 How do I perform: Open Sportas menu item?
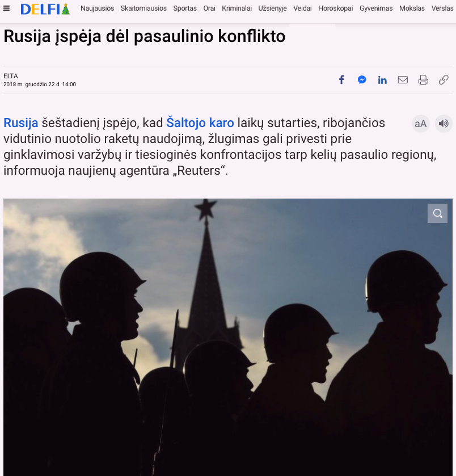(185, 9)
